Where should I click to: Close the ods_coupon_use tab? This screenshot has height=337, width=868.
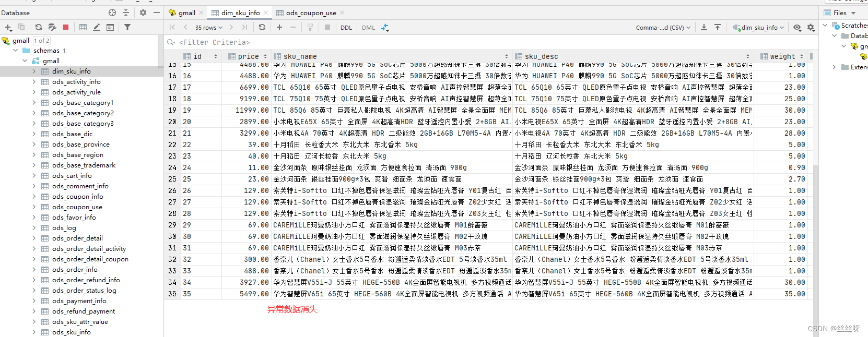[342, 13]
